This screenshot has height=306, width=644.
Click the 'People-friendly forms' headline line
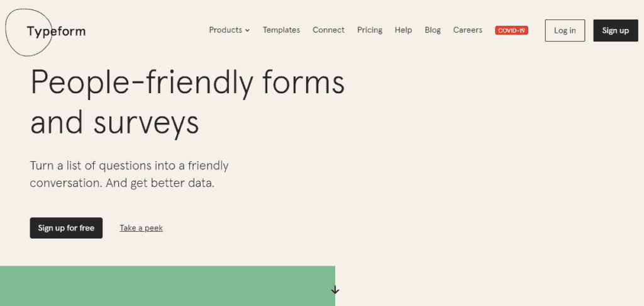click(187, 84)
